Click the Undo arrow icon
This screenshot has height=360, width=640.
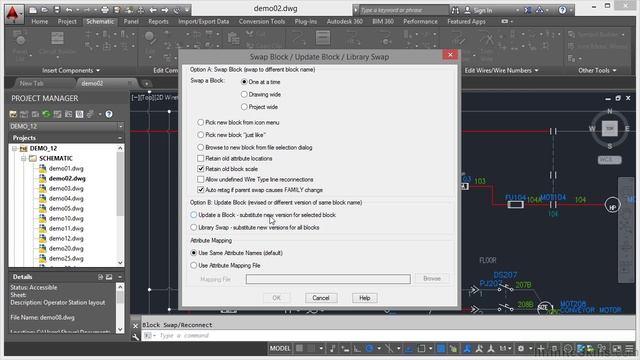pyautogui.click(x=69, y=10)
